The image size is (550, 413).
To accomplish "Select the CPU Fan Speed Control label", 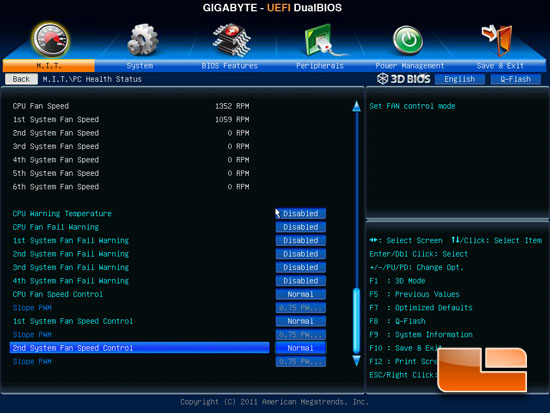I will coord(58,294).
